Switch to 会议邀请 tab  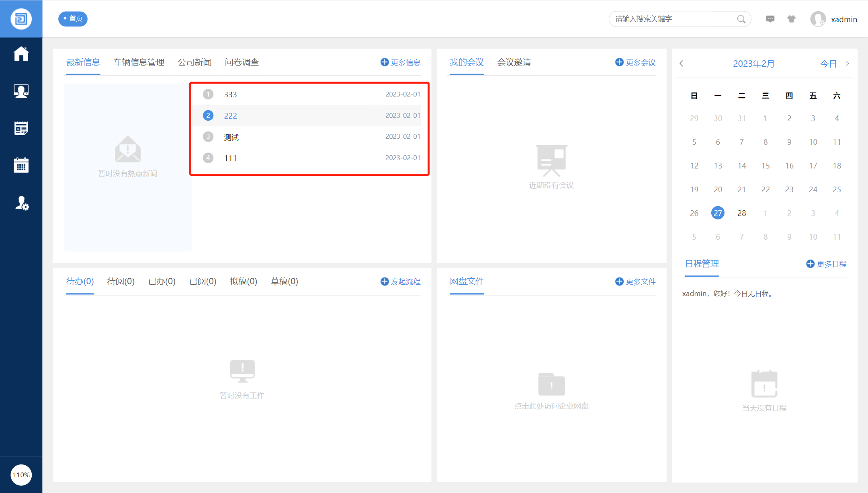514,62
